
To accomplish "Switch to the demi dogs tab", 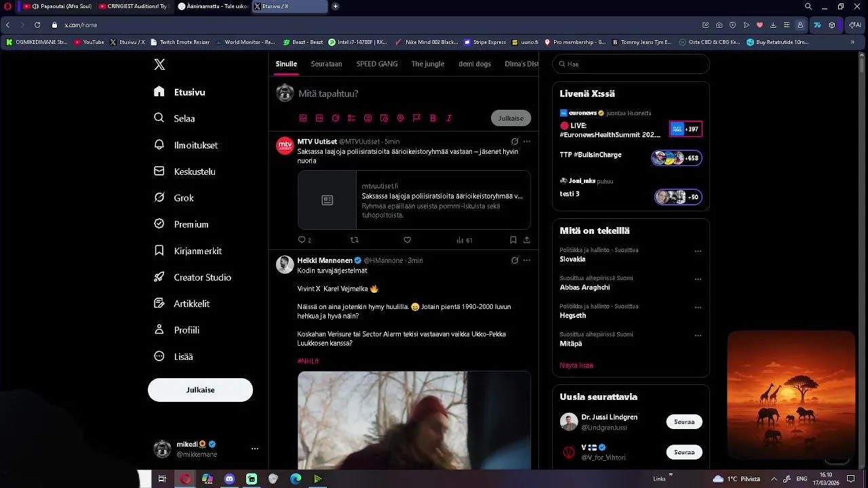I will tap(475, 64).
